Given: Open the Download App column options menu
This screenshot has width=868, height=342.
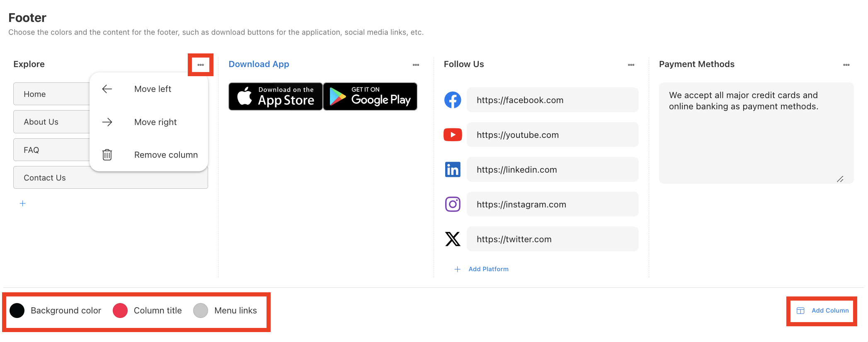Looking at the screenshot, I should point(416,65).
